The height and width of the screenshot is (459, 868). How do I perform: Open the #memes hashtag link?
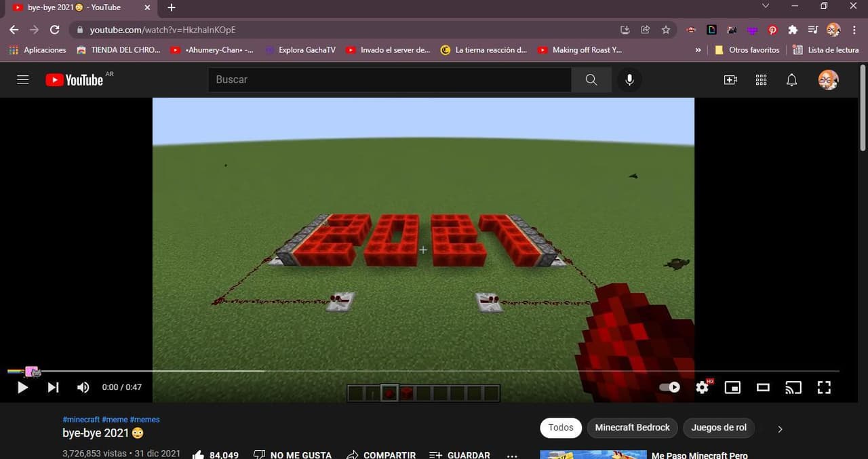click(x=144, y=420)
